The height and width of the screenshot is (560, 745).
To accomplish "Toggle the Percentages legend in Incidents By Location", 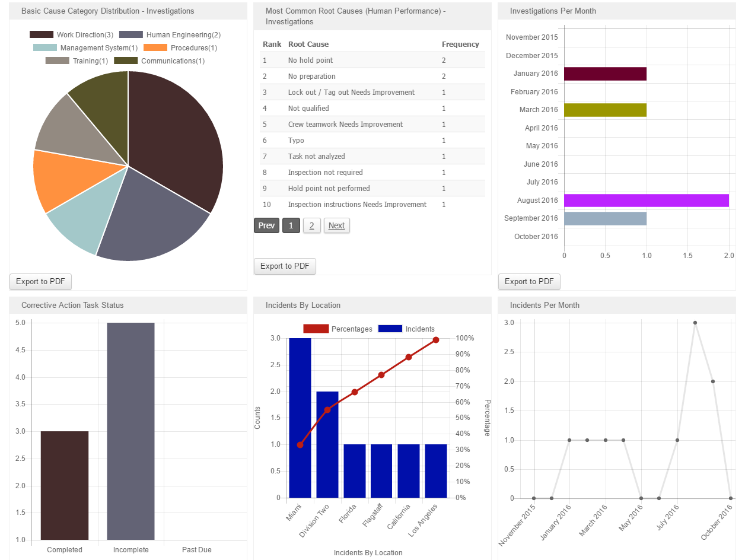I will point(315,329).
